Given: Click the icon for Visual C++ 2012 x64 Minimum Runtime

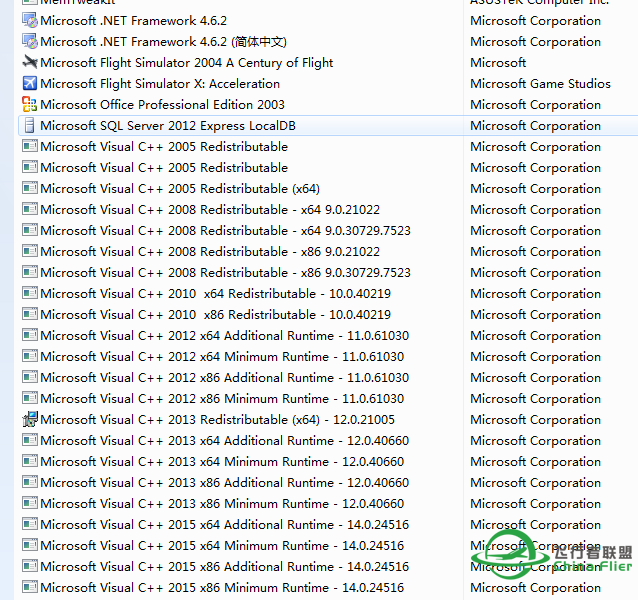Looking at the screenshot, I should [x=30, y=356].
